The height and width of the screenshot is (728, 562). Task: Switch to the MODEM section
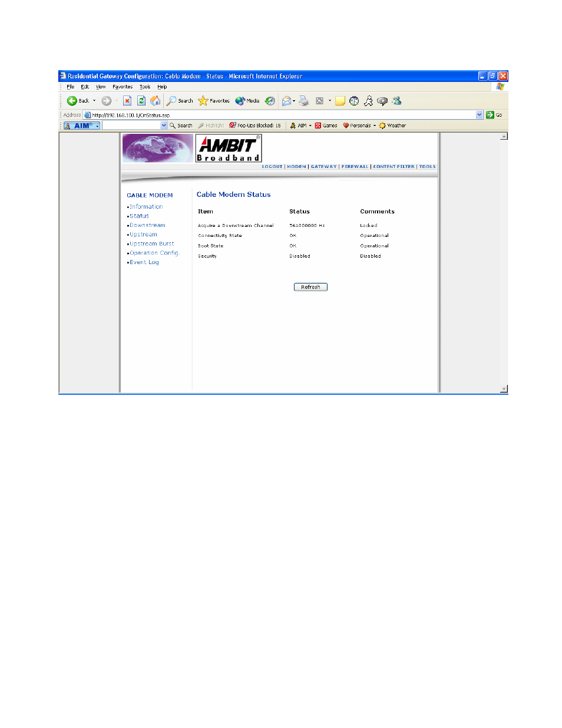point(296,167)
